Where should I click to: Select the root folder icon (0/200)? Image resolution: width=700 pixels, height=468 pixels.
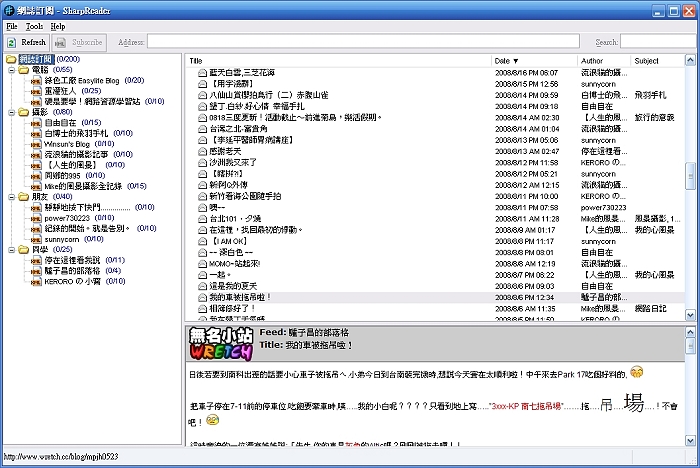tap(11, 59)
